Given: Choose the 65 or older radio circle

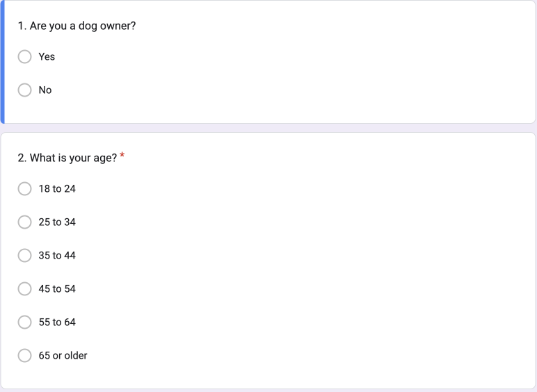Looking at the screenshot, I should [x=25, y=356].
